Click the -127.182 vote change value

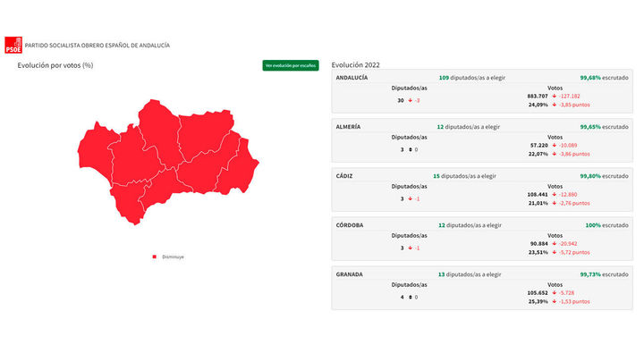(569, 96)
